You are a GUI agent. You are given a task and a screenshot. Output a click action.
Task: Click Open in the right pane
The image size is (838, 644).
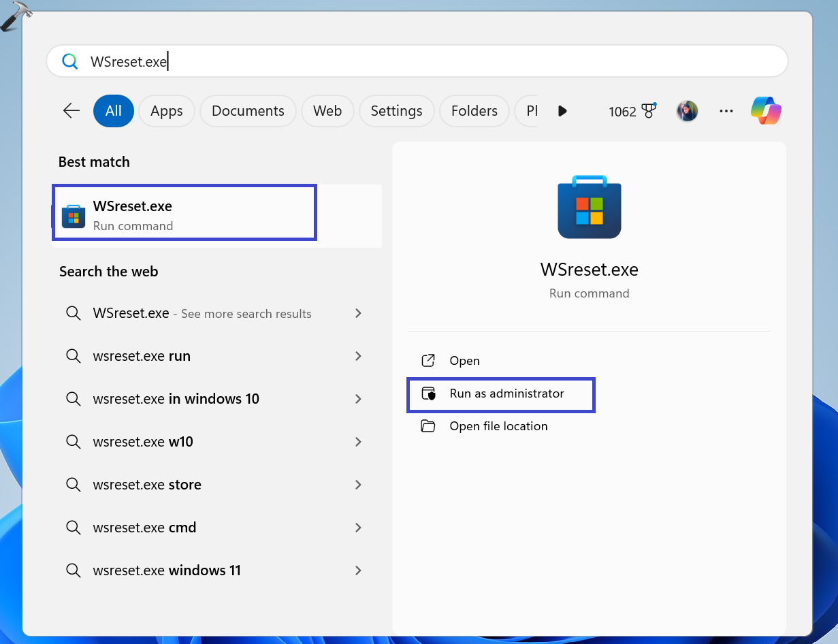464,361
